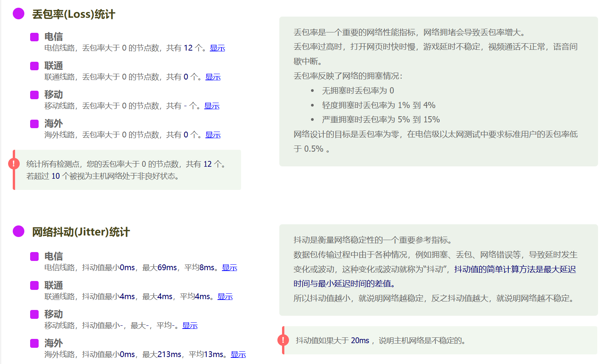605x364 pixels.
Task: Click the 电信 heading under Jitter statistics
Action: (x=53, y=256)
